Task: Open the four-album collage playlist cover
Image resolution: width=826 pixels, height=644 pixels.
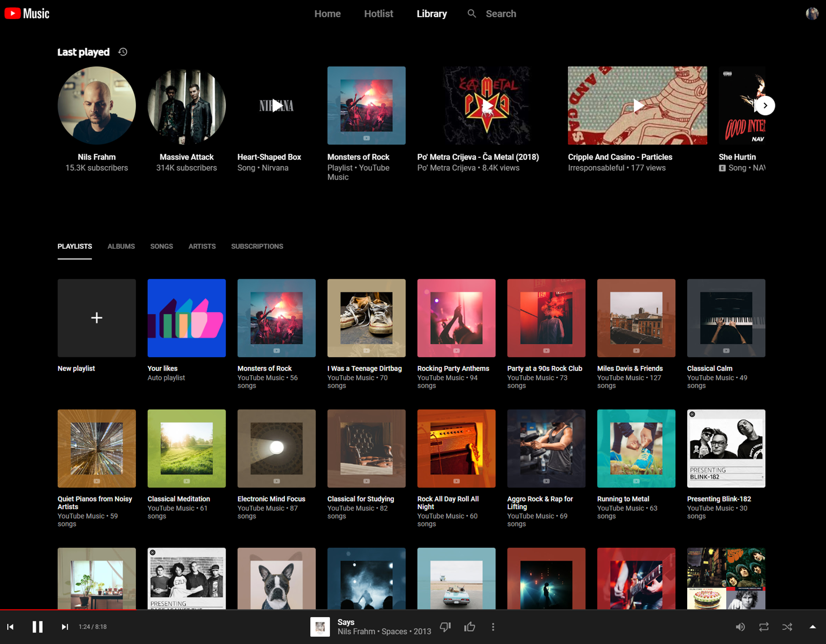Action: click(x=726, y=578)
